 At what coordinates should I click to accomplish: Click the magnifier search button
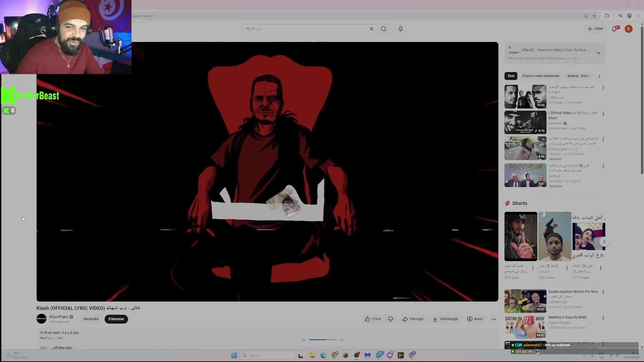(x=383, y=29)
